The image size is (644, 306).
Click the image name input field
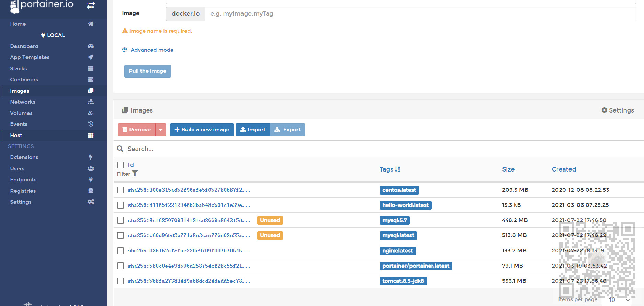tap(420, 14)
